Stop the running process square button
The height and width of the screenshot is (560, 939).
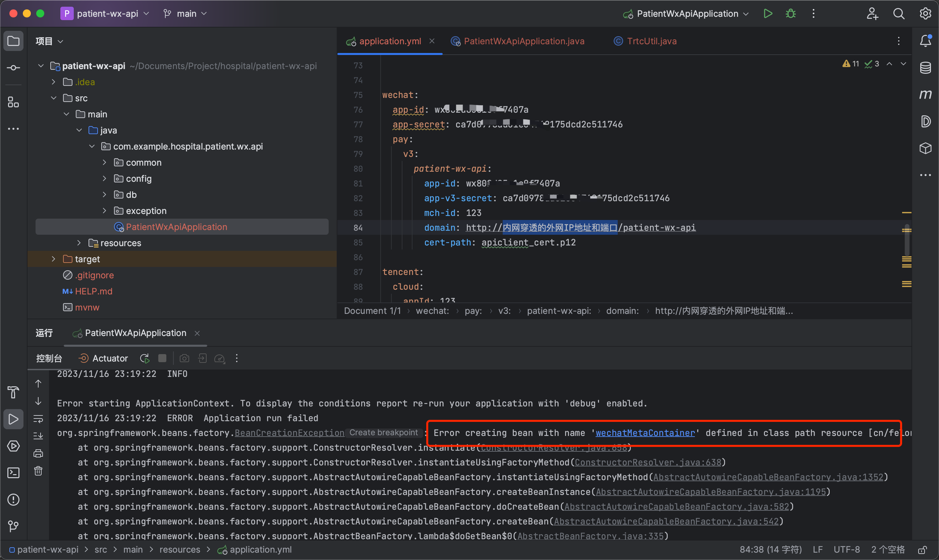pos(162,358)
